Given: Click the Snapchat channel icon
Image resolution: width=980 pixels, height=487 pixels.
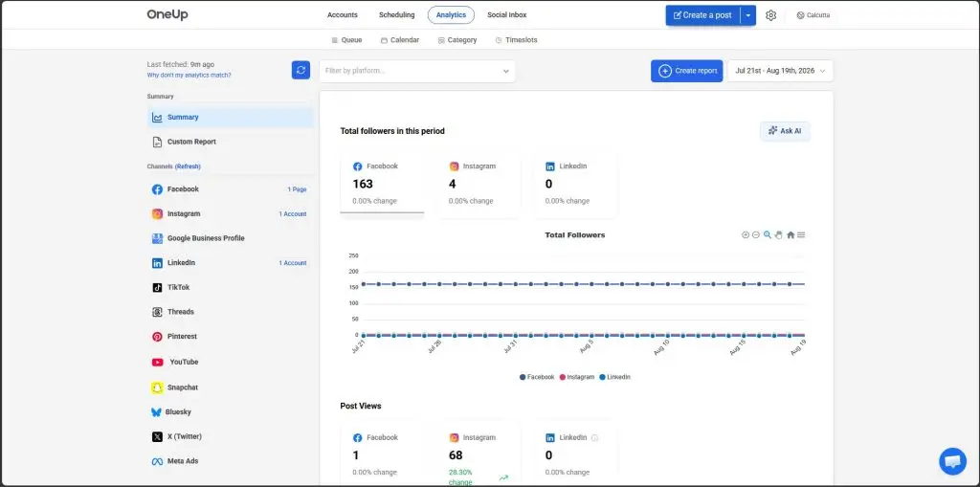Looking at the screenshot, I should (158, 387).
